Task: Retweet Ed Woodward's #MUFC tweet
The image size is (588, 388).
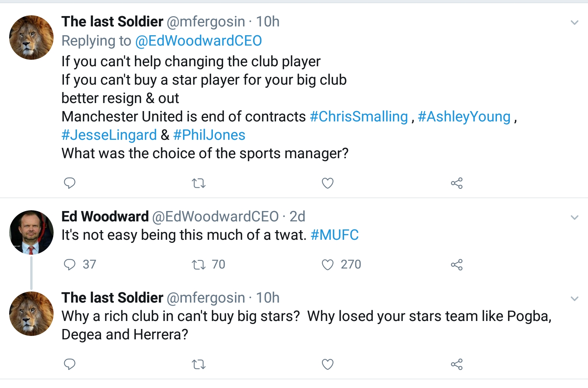Action: click(x=198, y=265)
